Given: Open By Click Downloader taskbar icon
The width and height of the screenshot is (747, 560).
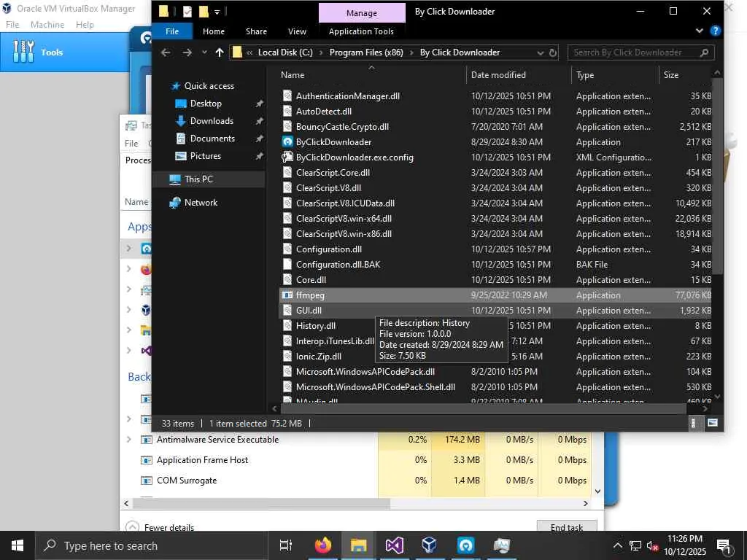Looking at the screenshot, I should (465, 545).
